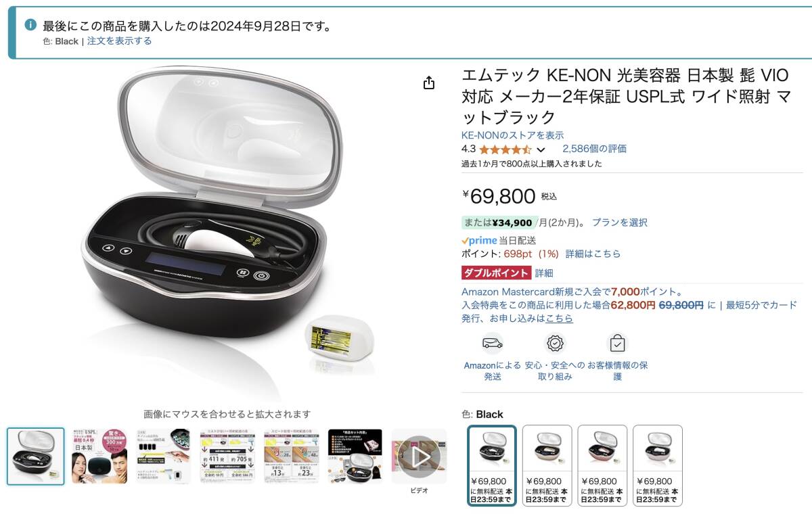Click the Prime same-day delivery logo
The width and height of the screenshot is (812, 514).
479,240
